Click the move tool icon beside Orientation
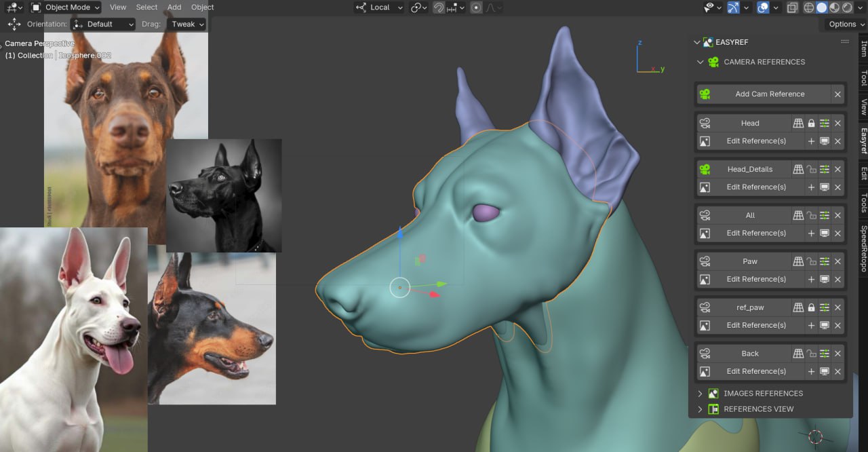Screen dimensions: 868x452 [13, 24]
